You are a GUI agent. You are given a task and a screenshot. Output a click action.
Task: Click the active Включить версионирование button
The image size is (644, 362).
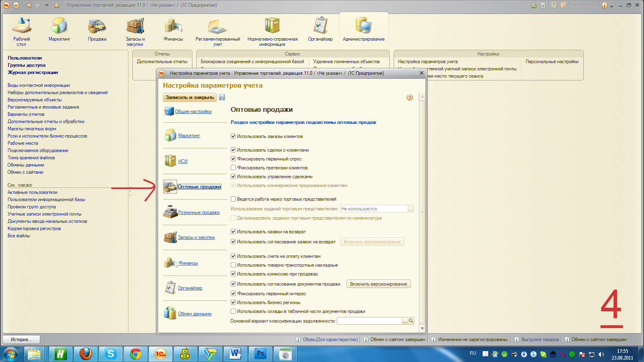tap(378, 284)
